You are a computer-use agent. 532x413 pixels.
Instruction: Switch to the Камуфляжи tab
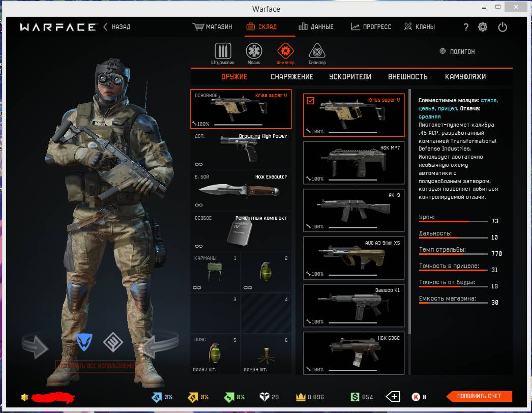pyautogui.click(x=465, y=77)
